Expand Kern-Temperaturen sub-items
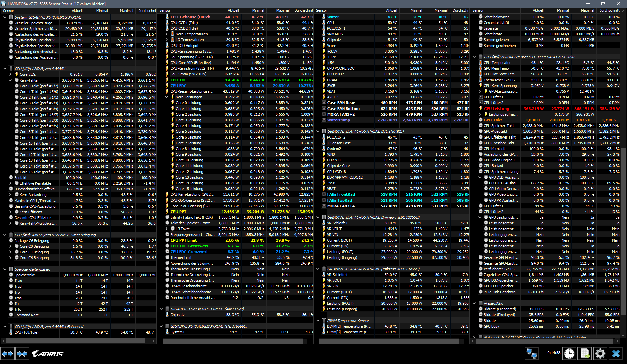 coord(167,34)
